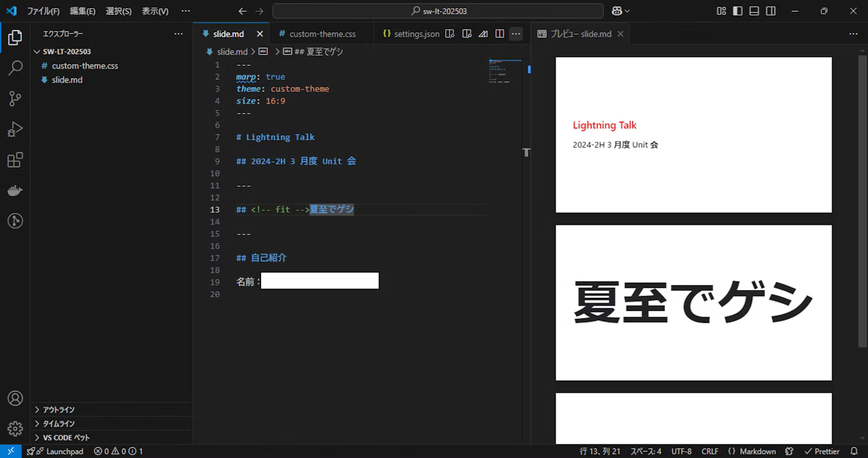
Task: Expand the アウトライン section
Action: click(112, 410)
